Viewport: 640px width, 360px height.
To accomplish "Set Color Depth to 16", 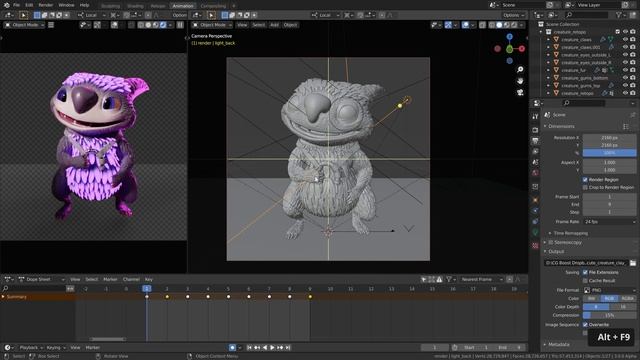I will pyautogui.click(x=623, y=307).
